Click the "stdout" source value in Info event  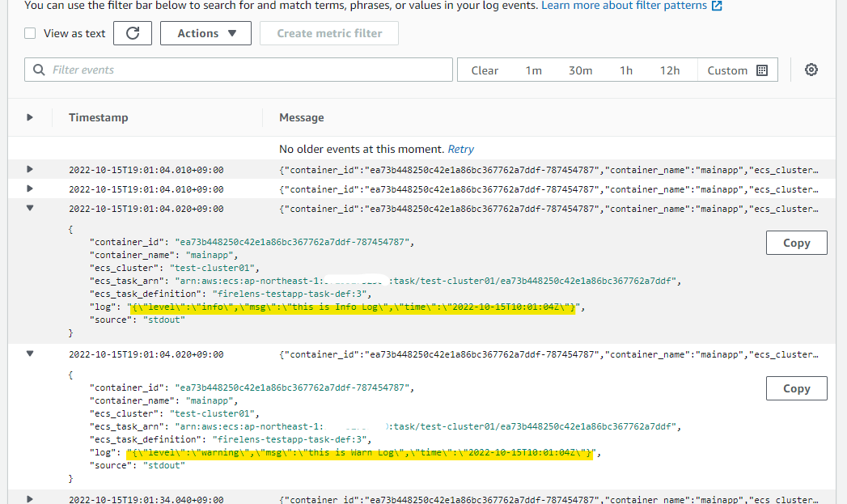163,320
